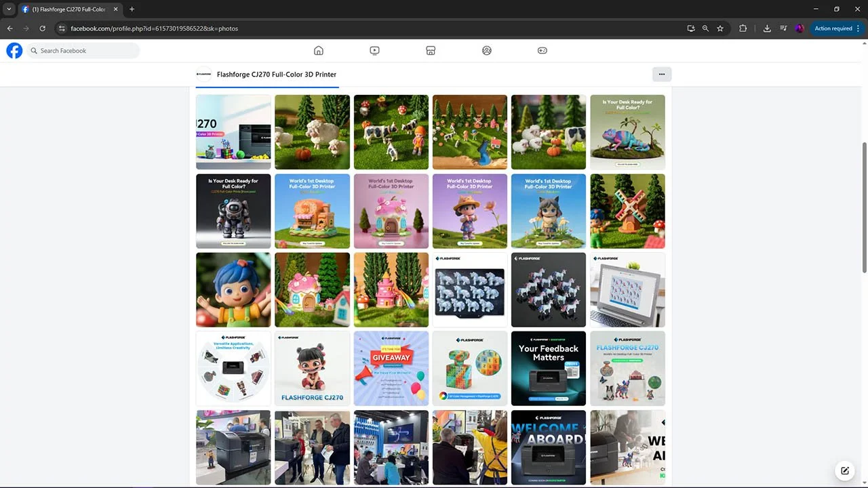The height and width of the screenshot is (488, 868).
Task: Open the tab search dropdown arrow
Action: [x=9, y=9]
